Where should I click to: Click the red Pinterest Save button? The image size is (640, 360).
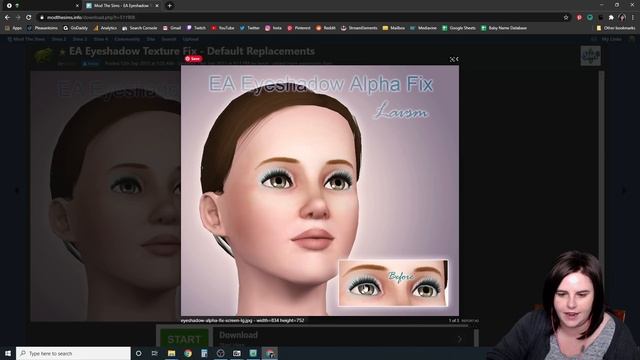coord(193,59)
